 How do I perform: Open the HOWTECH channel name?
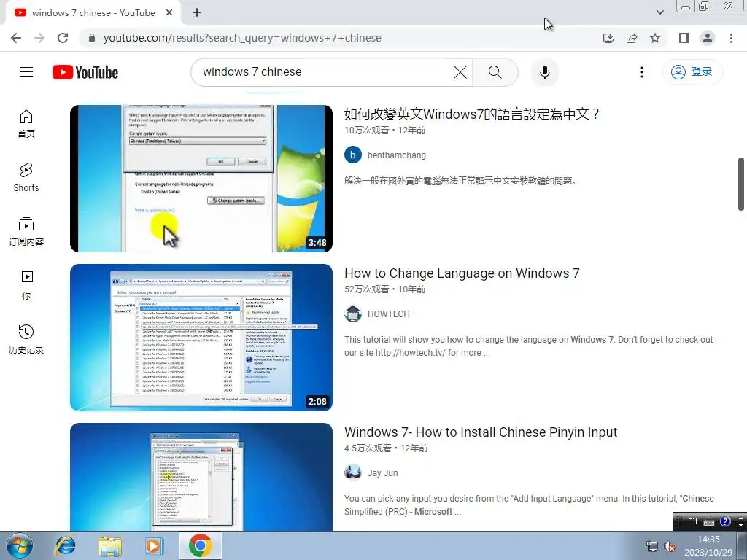point(388,314)
